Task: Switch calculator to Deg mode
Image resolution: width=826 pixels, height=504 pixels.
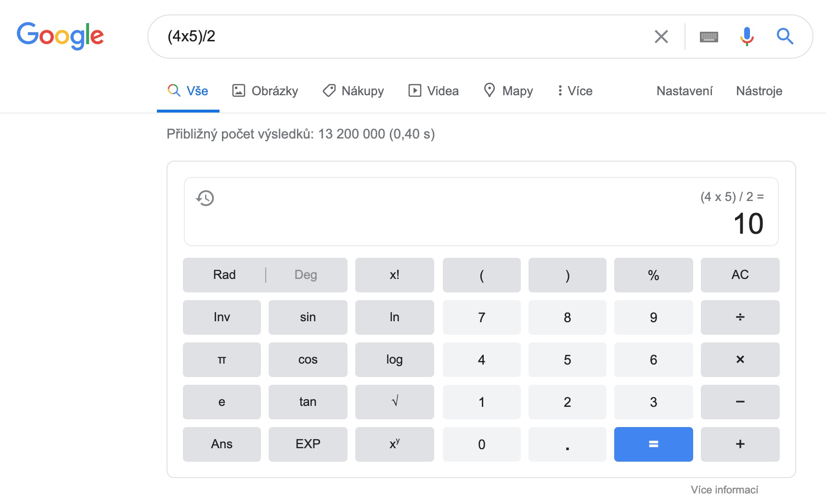Action: click(306, 275)
